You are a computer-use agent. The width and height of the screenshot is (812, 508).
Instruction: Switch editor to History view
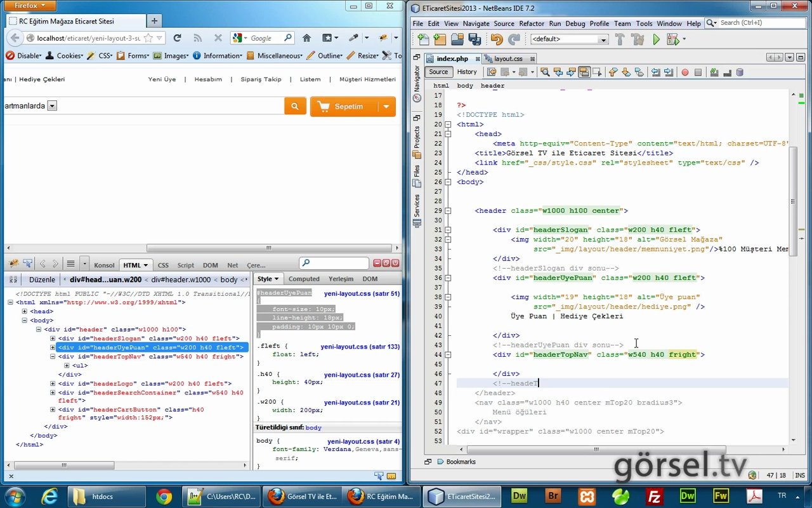click(x=467, y=72)
